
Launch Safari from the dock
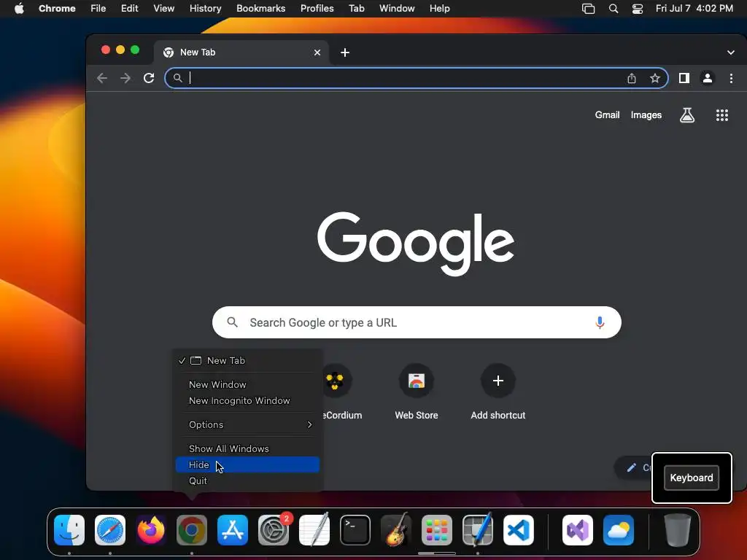[x=110, y=530]
